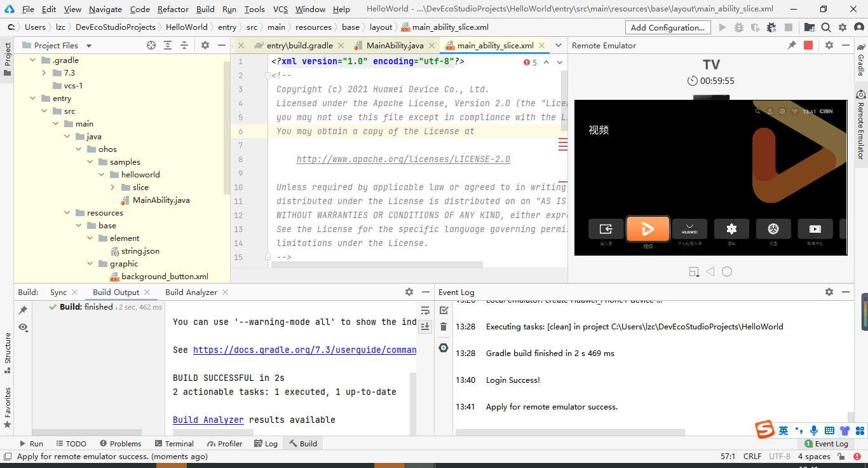
Task: Open the Terminal tool window button
Action: [173, 444]
